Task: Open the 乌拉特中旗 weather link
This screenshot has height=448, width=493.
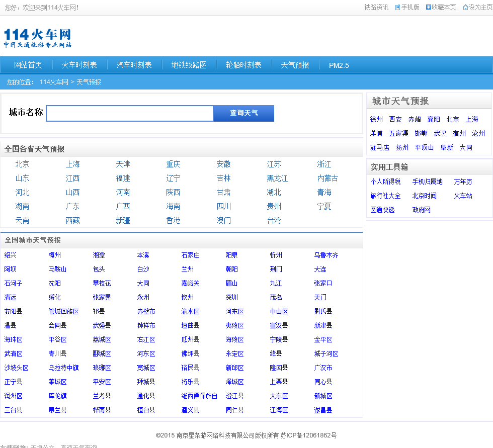Action: click(x=63, y=368)
